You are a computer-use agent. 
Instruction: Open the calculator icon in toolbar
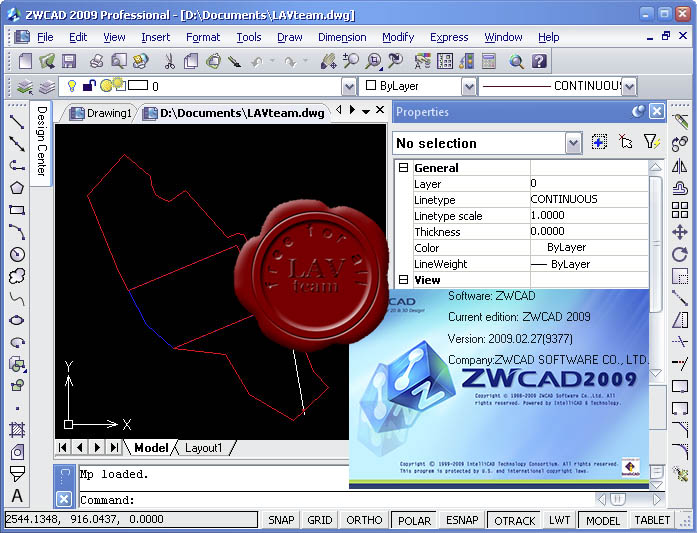[489, 61]
